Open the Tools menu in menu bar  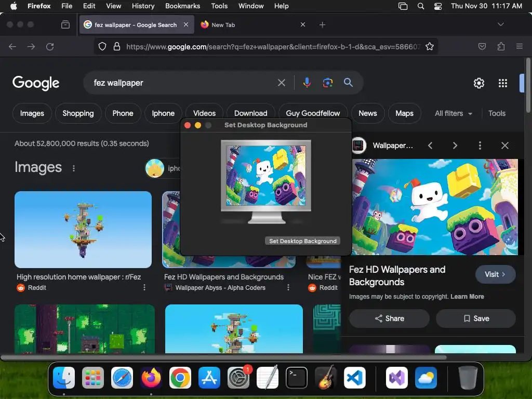[x=219, y=6]
